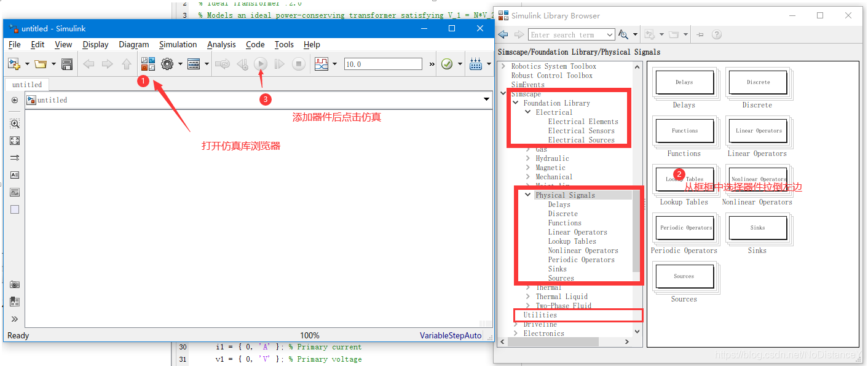Save the model with the floppy disk icon
Image resolution: width=868 pixels, height=366 pixels.
67,64
